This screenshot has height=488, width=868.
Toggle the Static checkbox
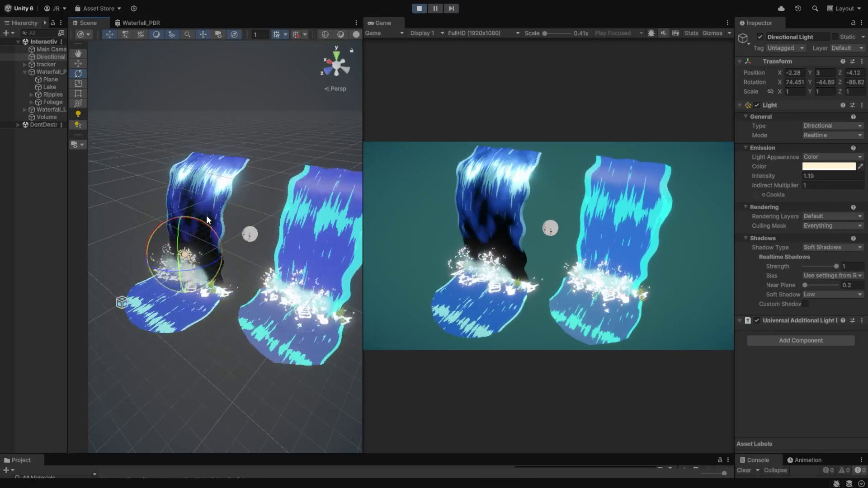pyautogui.click(x=835, y=37)
